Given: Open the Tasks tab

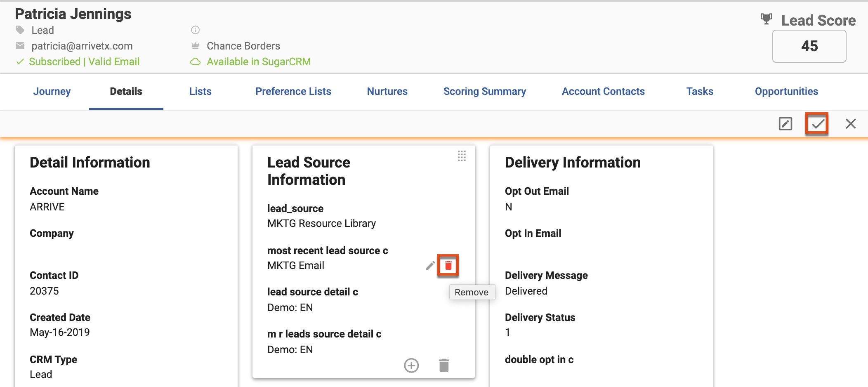Looking at the screenshot, I should coord(699,91).
